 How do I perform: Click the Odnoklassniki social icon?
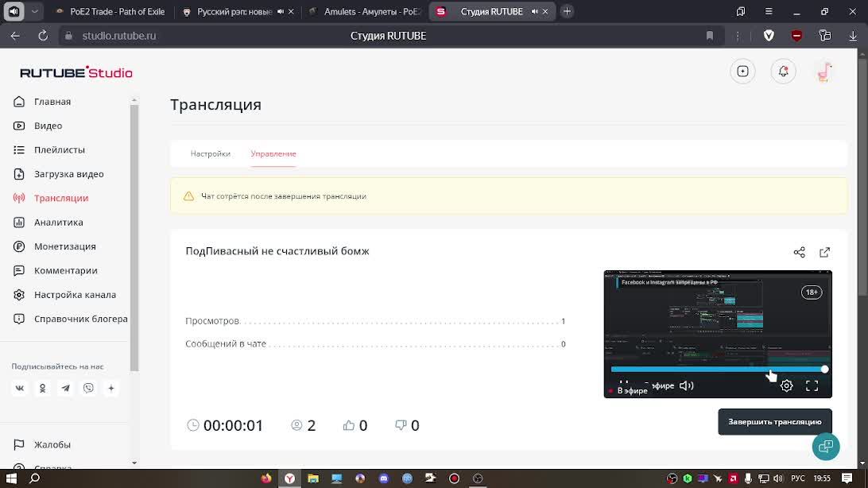(43, 389)
